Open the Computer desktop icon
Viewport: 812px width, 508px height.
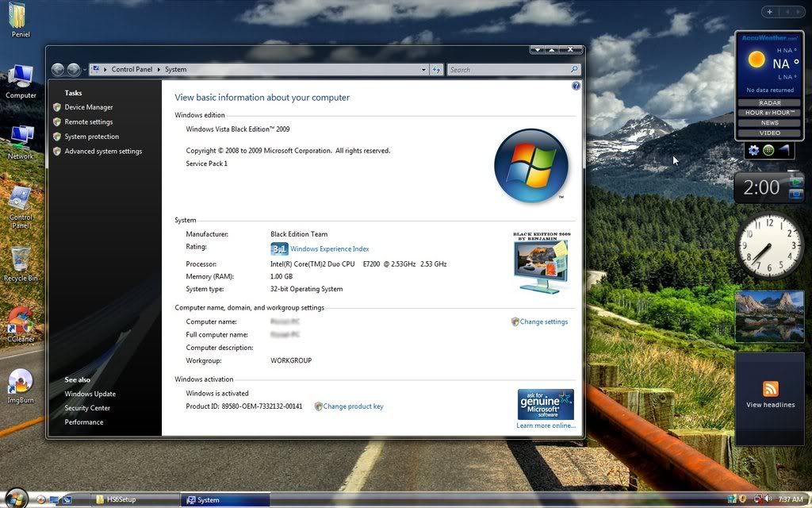tap(21, 82)
